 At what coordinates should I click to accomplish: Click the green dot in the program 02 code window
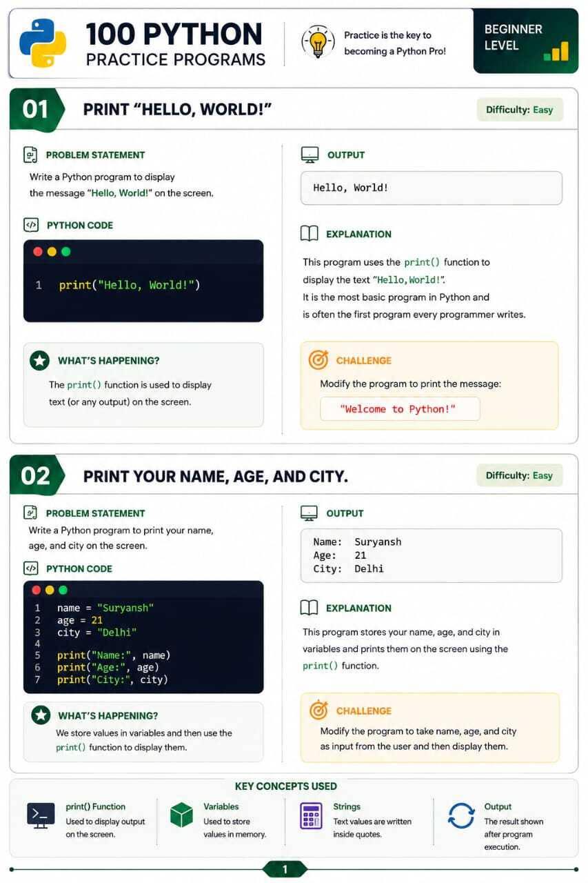pos(63,590)
